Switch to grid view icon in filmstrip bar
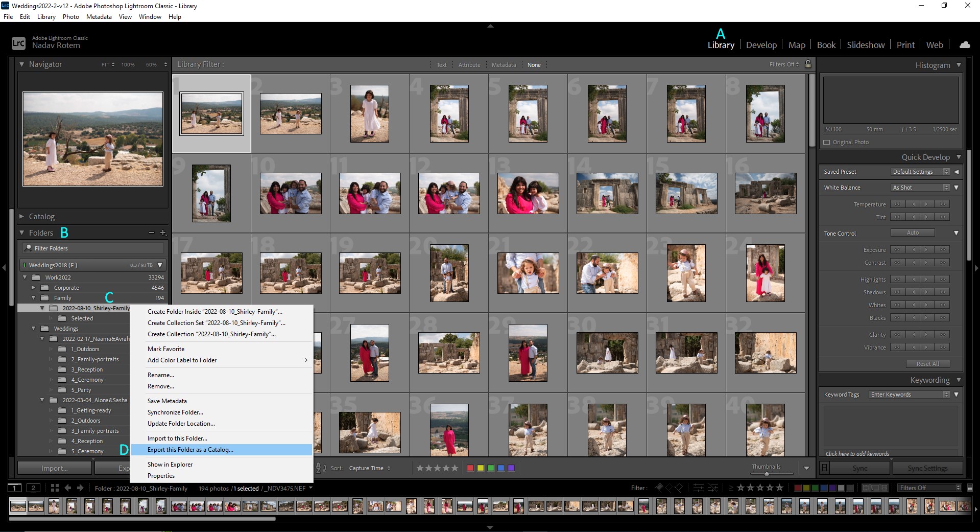This screenshot has height=532, width=980. [55, 488]
